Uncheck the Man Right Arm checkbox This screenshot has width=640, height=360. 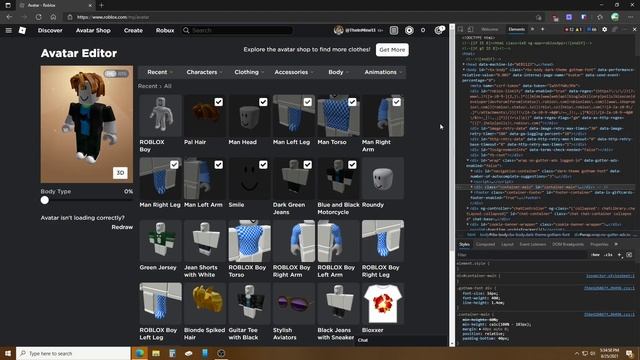[397, 102]
